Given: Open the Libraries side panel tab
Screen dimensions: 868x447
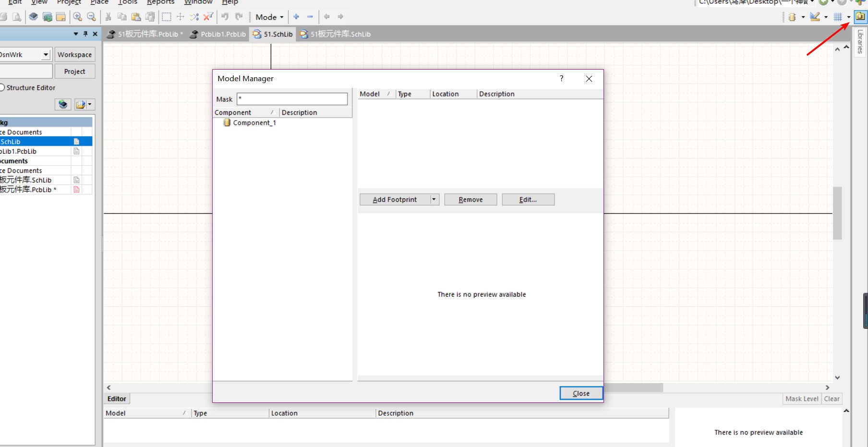Looking at the screenshot, I should click(860, 42).
